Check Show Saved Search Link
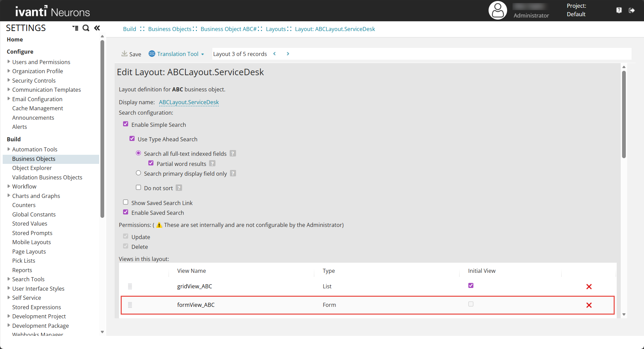This screenshot has width=644, height=349. click(126, 202)
